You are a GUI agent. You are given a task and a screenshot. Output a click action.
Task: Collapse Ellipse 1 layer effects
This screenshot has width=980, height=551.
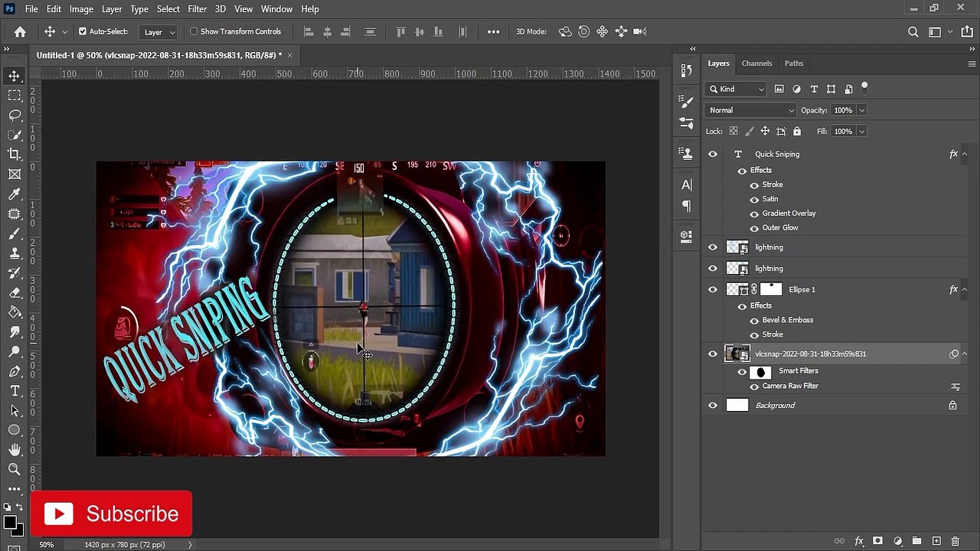[964, 289]
